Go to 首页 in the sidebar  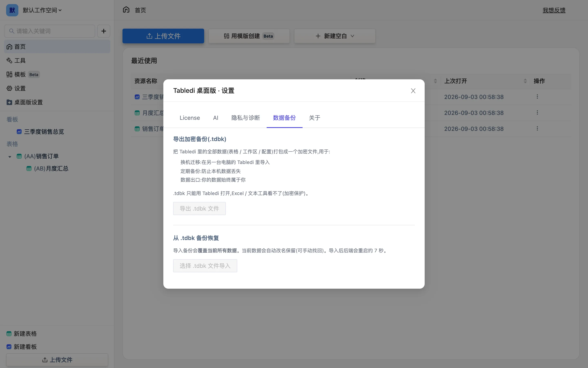click(57, 46)
